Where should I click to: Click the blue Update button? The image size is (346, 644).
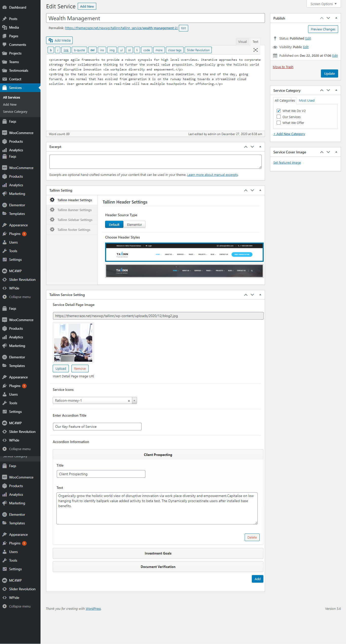[329, 73]
